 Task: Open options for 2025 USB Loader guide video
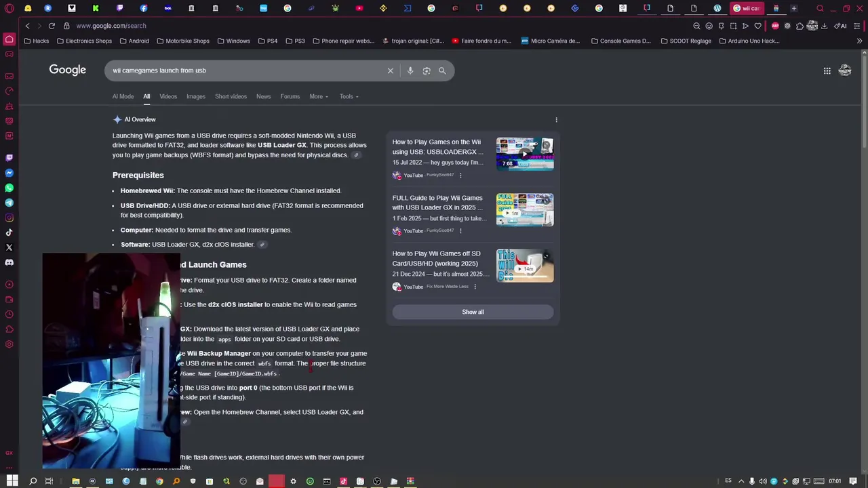coord(460,231)
